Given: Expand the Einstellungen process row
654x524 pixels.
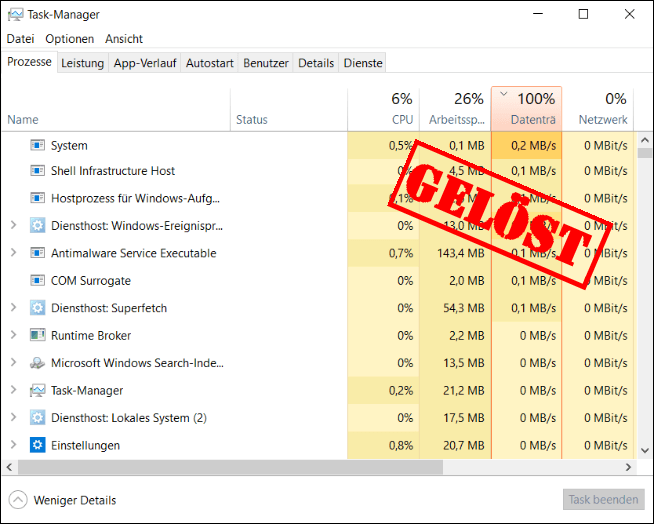Looking at the screenshot, I should pos(13,445).
